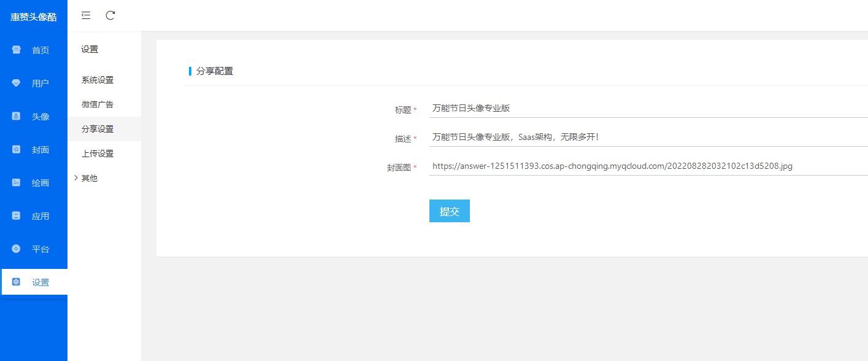Collapse the sidebar with the menu-fold icon
Screen dimensions: 868x361
pos(86,15)
